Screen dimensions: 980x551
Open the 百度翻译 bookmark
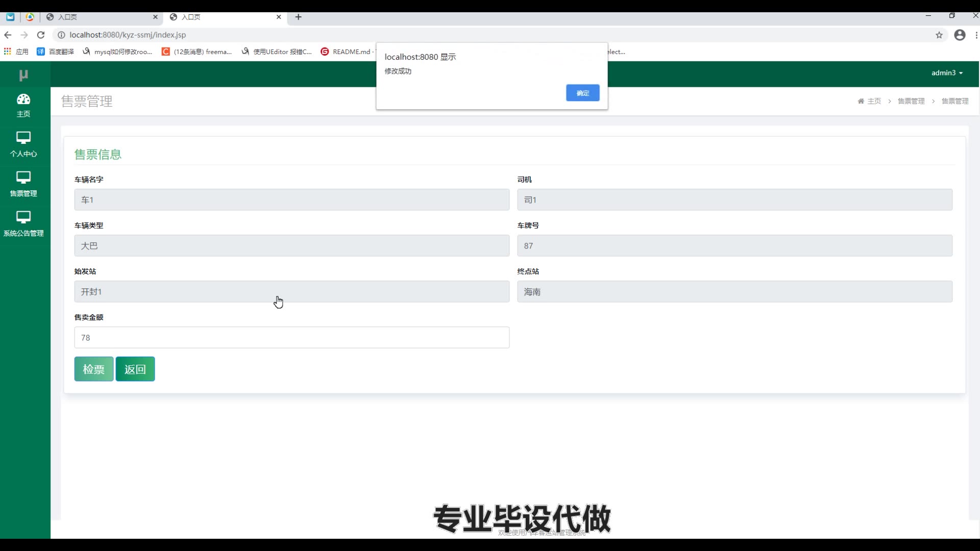tap(56, 52)
